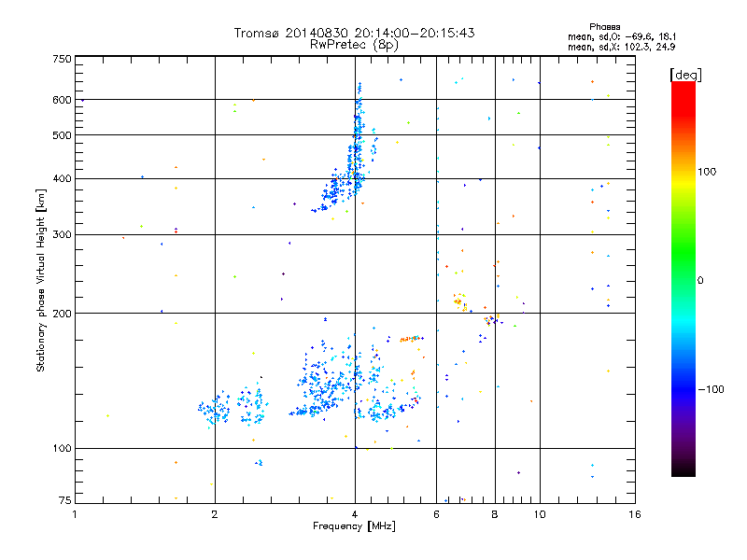Click the orange-yellow cluster just above 200 km past 6 MHz
The image size is (747, 560).
(460, 301)
